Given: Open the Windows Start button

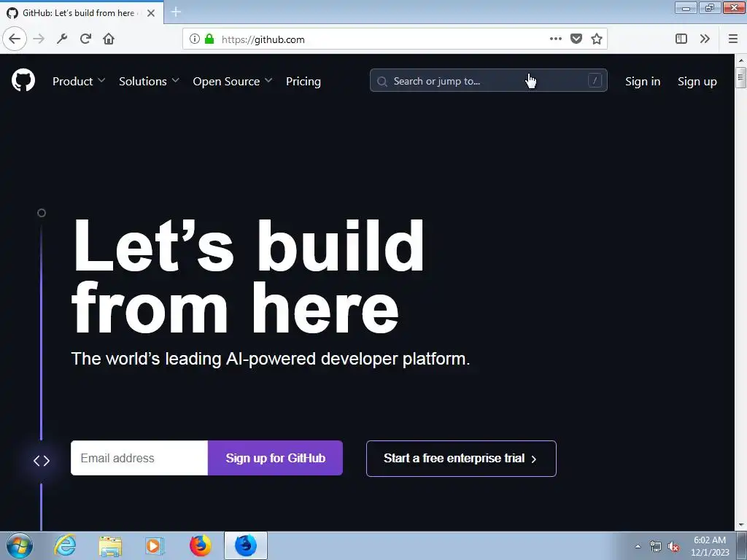Looking at the screenshot, I should click(20, 545).
